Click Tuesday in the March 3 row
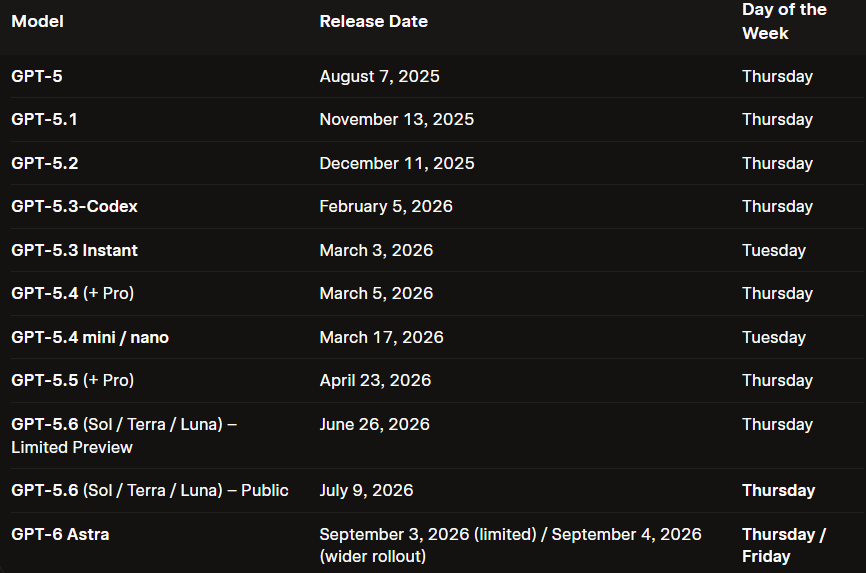 click(x=774, y=250)
